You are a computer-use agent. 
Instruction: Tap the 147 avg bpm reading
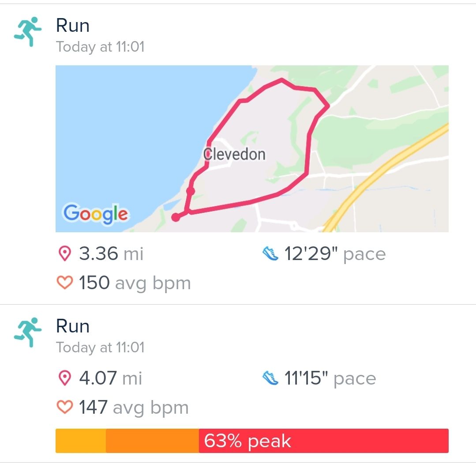tap(134, 407)
